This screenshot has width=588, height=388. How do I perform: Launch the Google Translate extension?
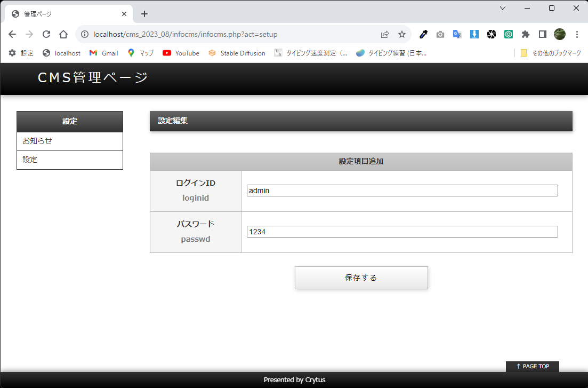457,34
